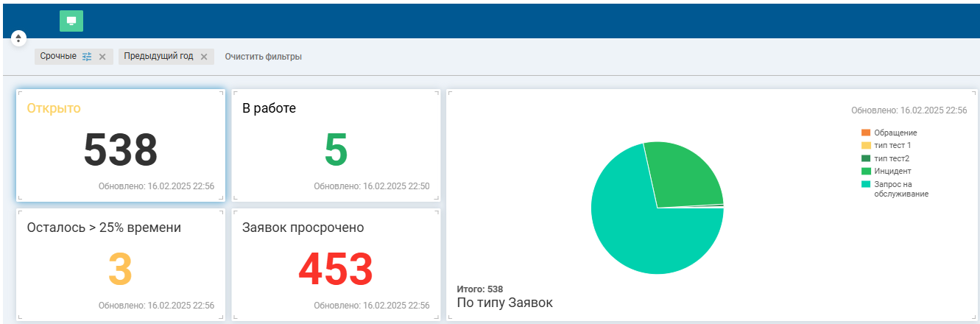Remove the Предыдущий год filter with X
The image size is (980, 324).
(204, 57)
